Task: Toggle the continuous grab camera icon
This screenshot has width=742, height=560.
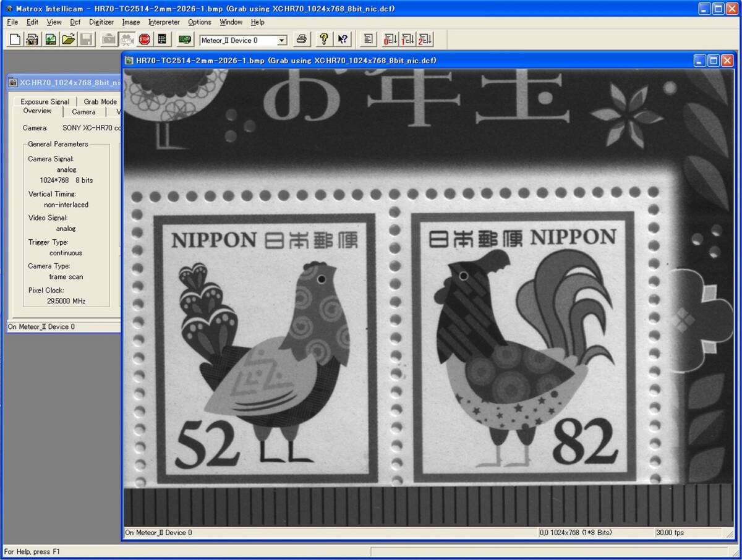Action: pos(127,40)
